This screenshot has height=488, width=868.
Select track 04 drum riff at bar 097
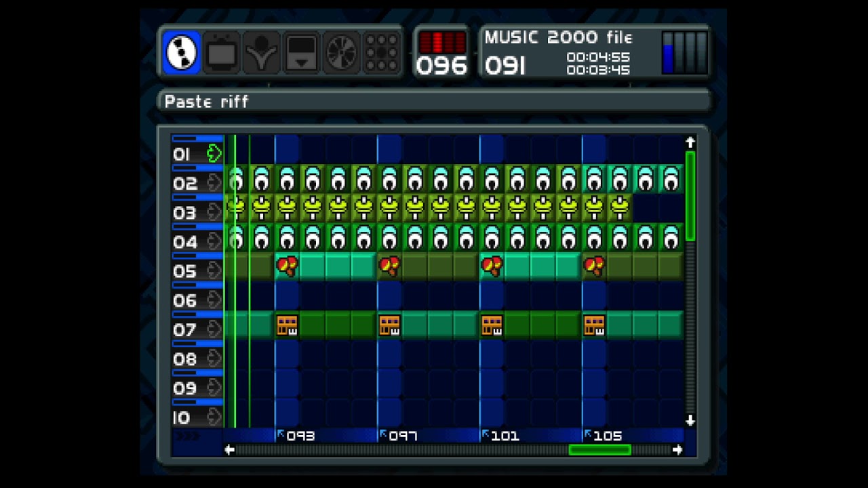tap(389, 237)
